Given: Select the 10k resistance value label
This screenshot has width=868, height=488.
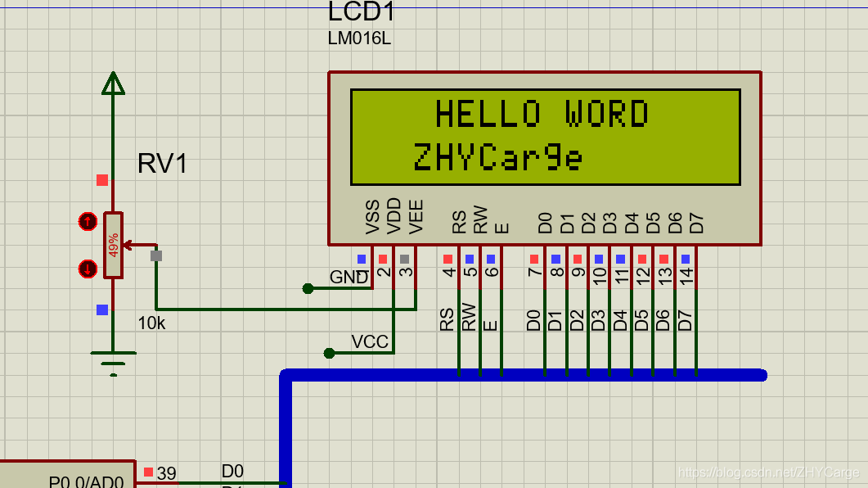Looking at the screenshot, I should point(151,323).
